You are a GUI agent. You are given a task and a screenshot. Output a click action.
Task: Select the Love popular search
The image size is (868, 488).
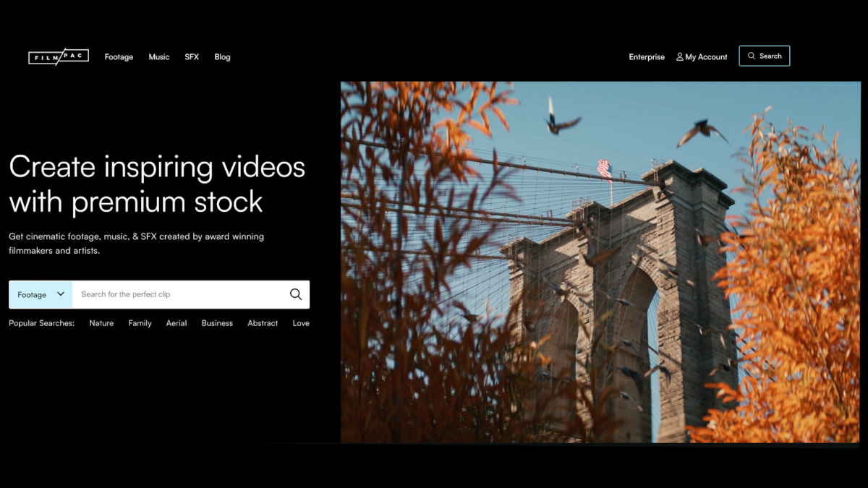[x=301, y=323]
